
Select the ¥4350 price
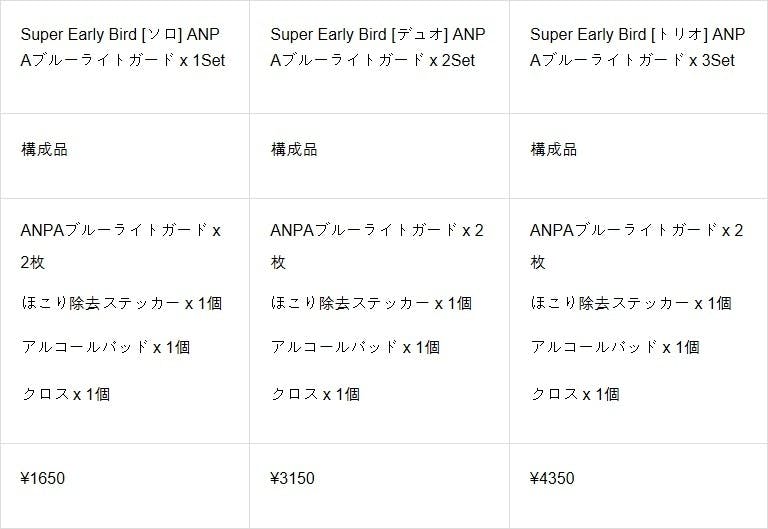click(552, 478)
